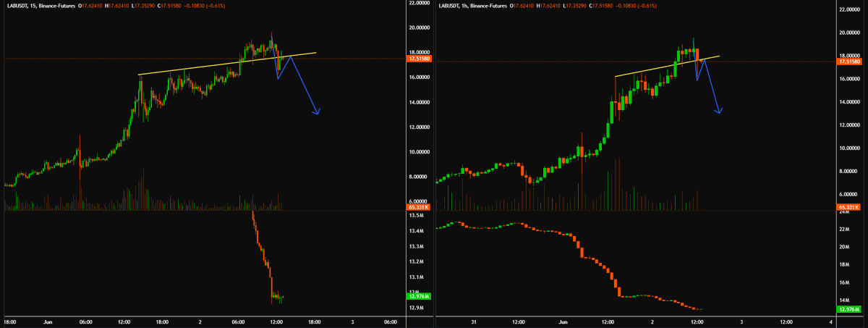Click the LABUSDT symbol on the 15-minute chart
The image size is (868, 328).
click(17, 5)
